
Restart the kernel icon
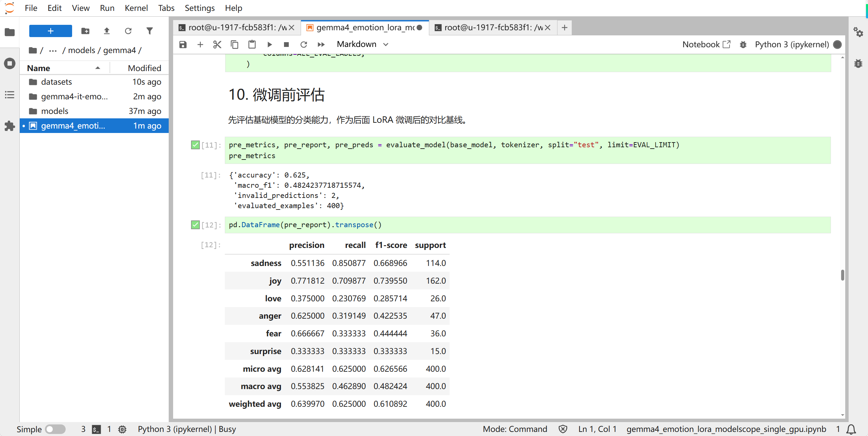[x=304, y=45]
